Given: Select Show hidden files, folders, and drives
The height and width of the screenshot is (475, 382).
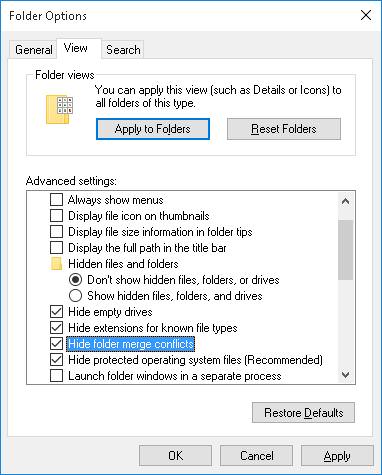Looking at the screenshot, I should tap(75, 296).
